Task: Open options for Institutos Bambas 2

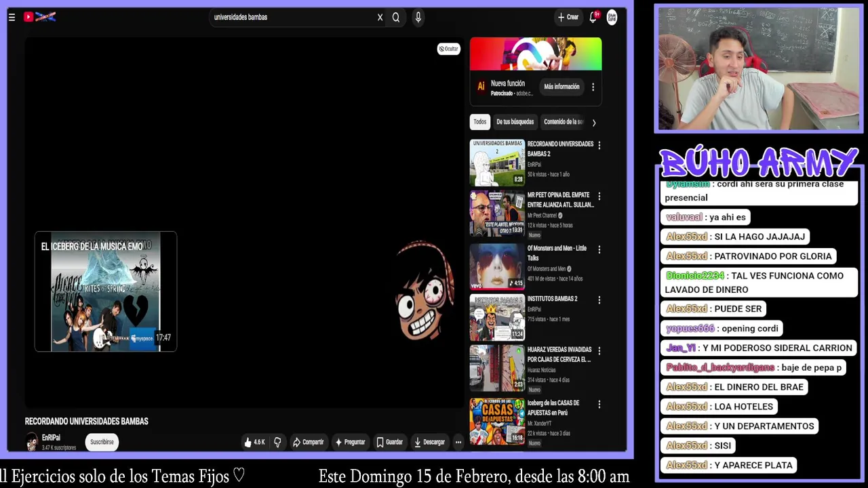Action: click(599, 300)
